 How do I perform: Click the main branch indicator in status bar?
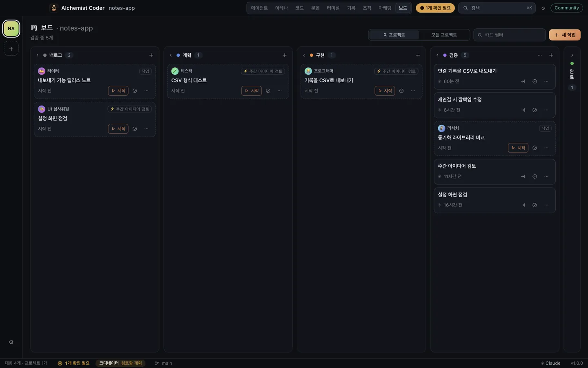163,363
